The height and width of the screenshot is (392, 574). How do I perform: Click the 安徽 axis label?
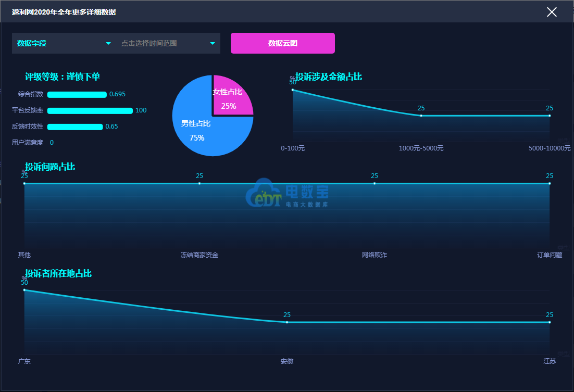click(287, 361)
